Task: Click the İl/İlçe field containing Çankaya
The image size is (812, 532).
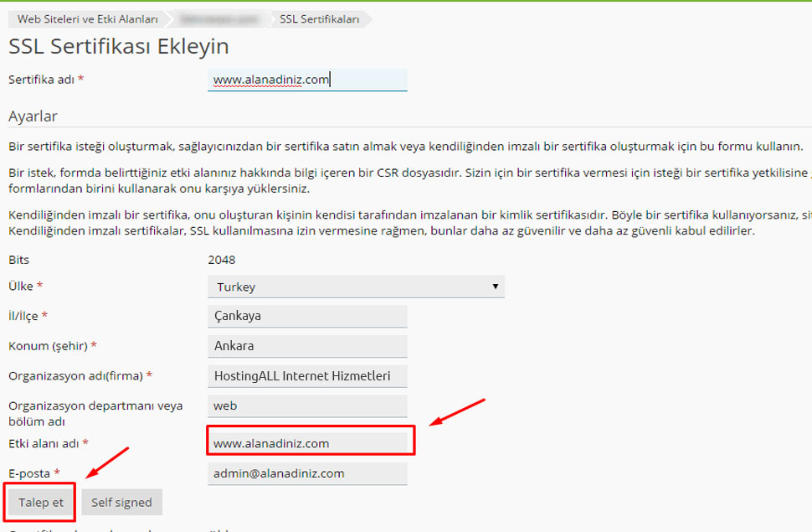Action: click(306, 316)
